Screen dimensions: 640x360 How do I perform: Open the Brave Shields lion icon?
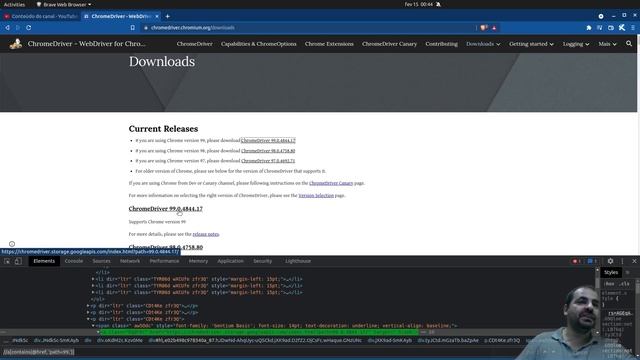[484, 28]
